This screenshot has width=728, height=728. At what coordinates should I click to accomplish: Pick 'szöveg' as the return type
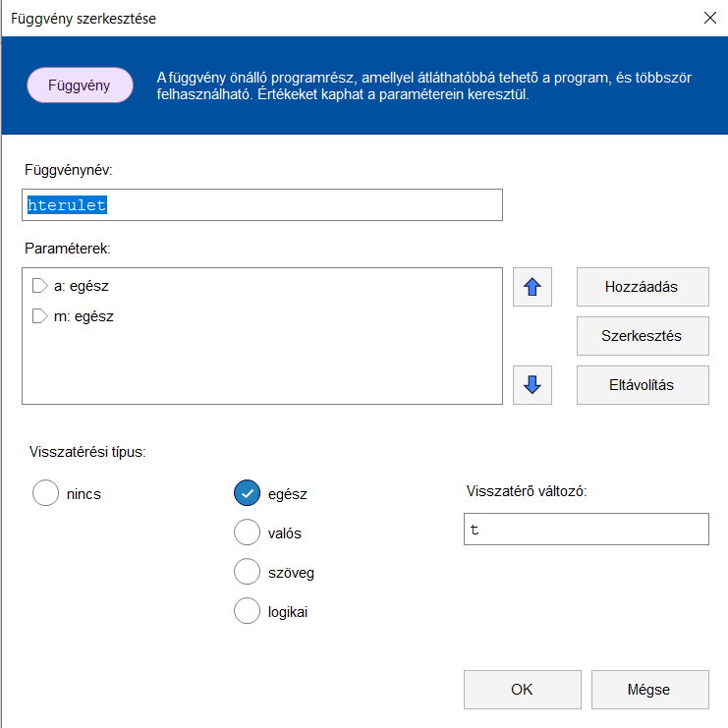(x=247, y=572)
